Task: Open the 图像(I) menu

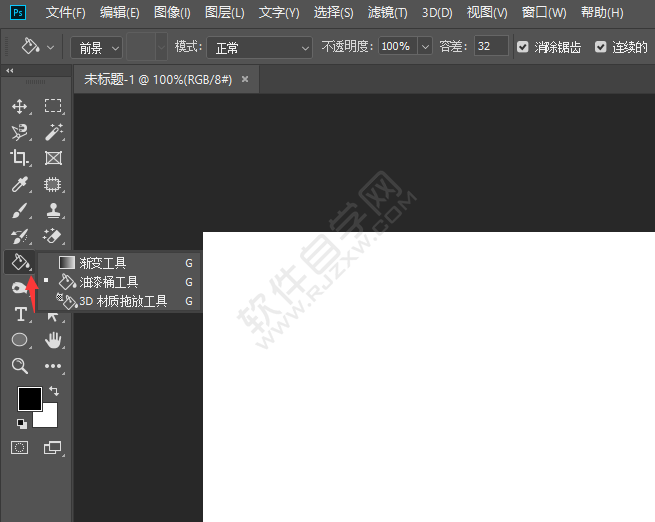Action: [172, 13]
